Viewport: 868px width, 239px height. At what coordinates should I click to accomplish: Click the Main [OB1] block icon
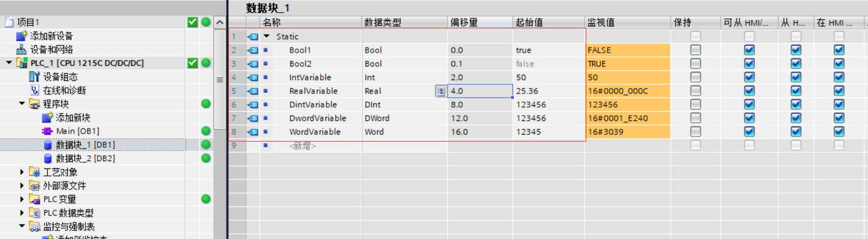click(x=47, y=131)
